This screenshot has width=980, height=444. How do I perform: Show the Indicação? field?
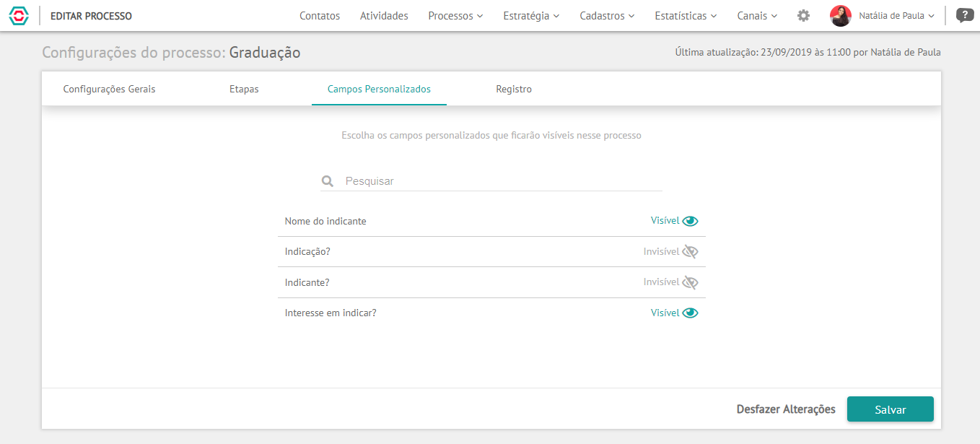671,252
